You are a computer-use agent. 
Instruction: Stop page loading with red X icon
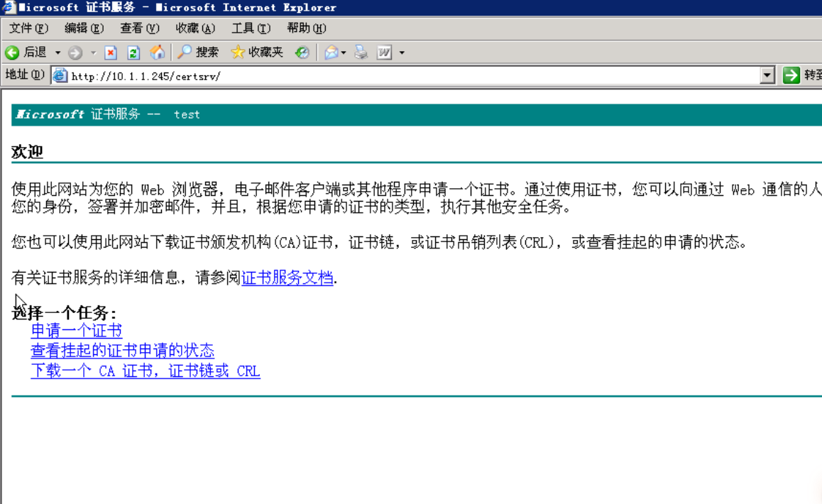tap(111, 53)
